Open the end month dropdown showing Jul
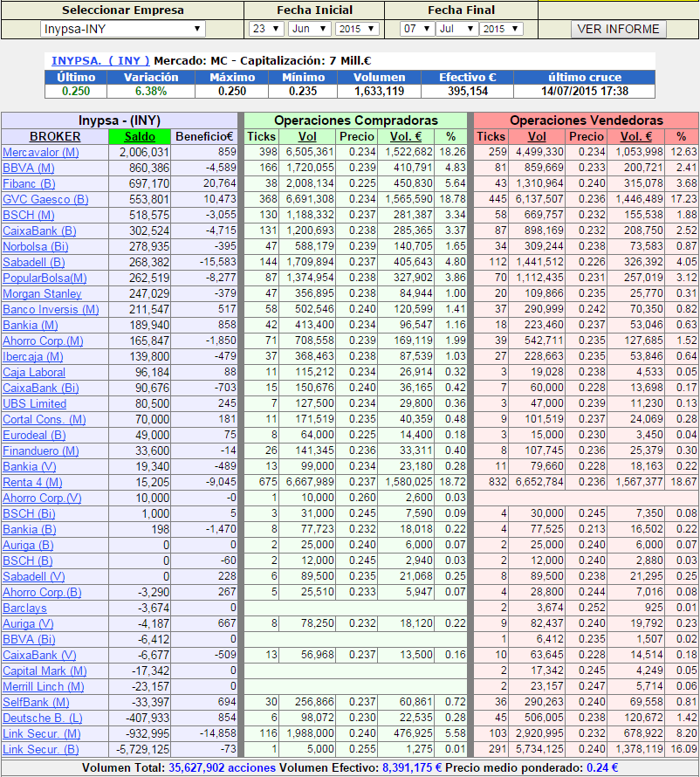 coord(456,29)
